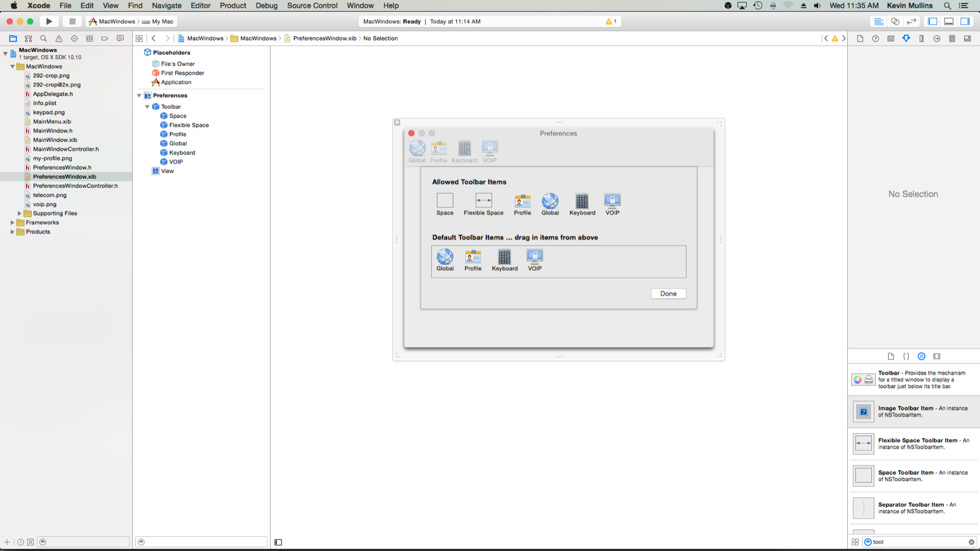Open the Size inspector ruler icon
This screenshot has width=980, height=551.
pos(922,39)
